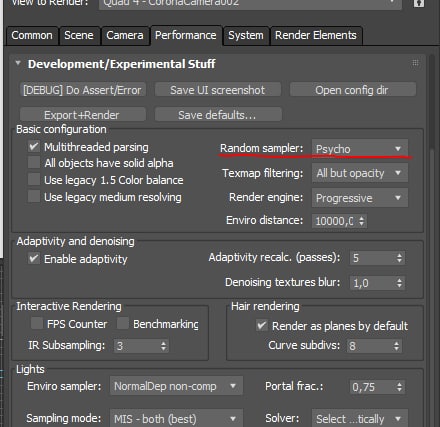440x427 pixels.
Task: Open the Random sampler dropdown
Action: (360, 149)
